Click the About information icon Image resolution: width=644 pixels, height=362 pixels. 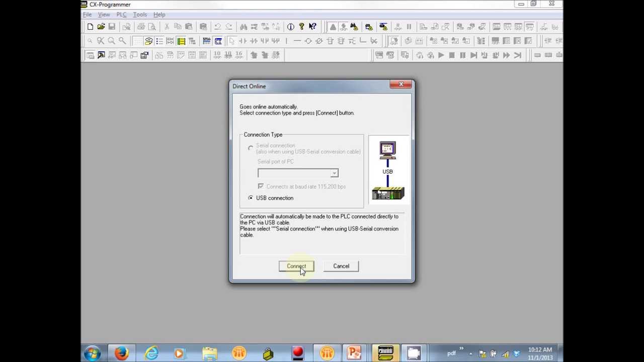[290, 27]
